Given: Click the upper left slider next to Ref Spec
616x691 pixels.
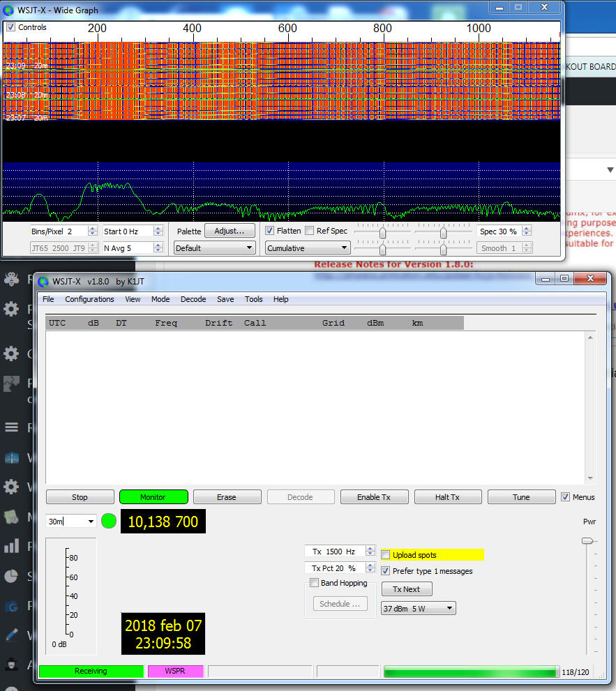Looking at the screenshot, I should pyautogui.click(x=383, y=231).
